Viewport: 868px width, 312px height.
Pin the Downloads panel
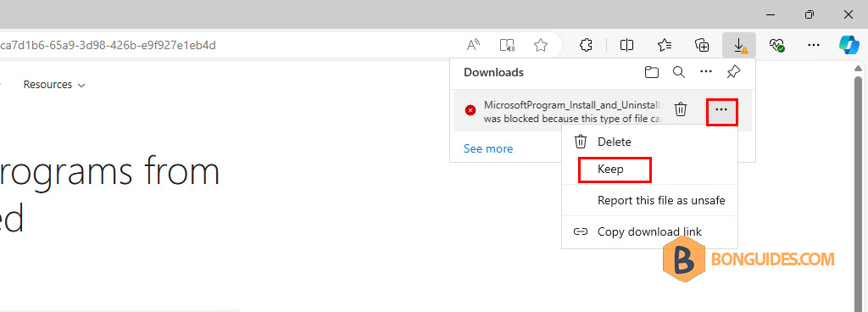[733, 72]
